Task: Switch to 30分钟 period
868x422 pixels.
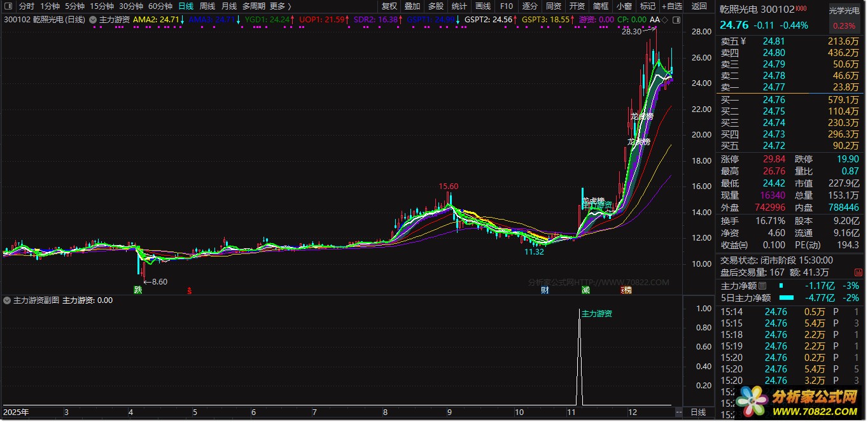Action: 131,6
